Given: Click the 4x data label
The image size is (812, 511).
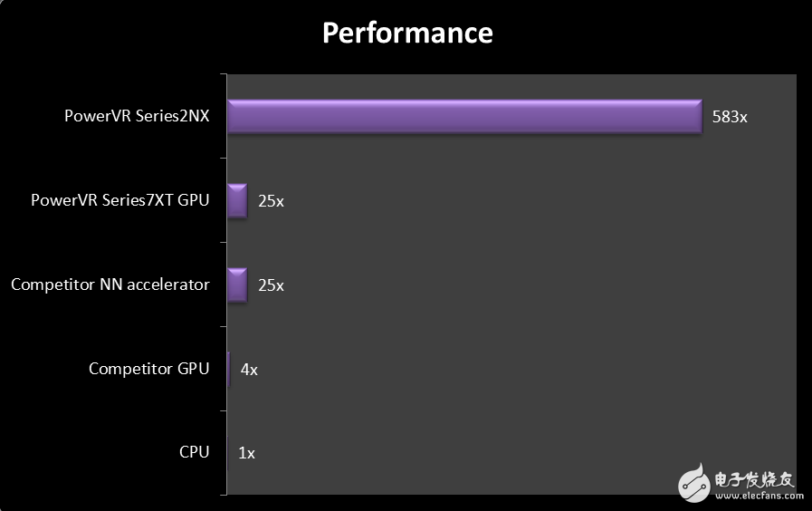Looking at the screenshot, I should point(249,370).
